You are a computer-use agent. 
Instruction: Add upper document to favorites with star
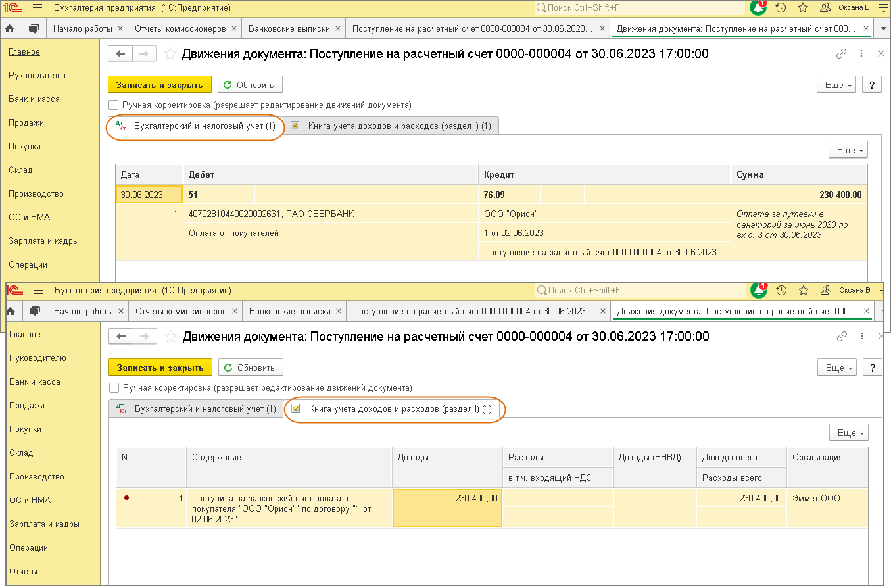(170, 54)
